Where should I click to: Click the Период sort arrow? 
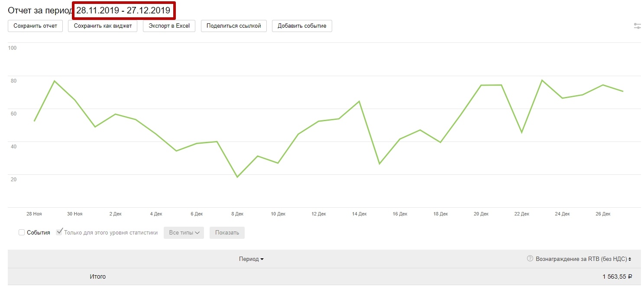262,260
